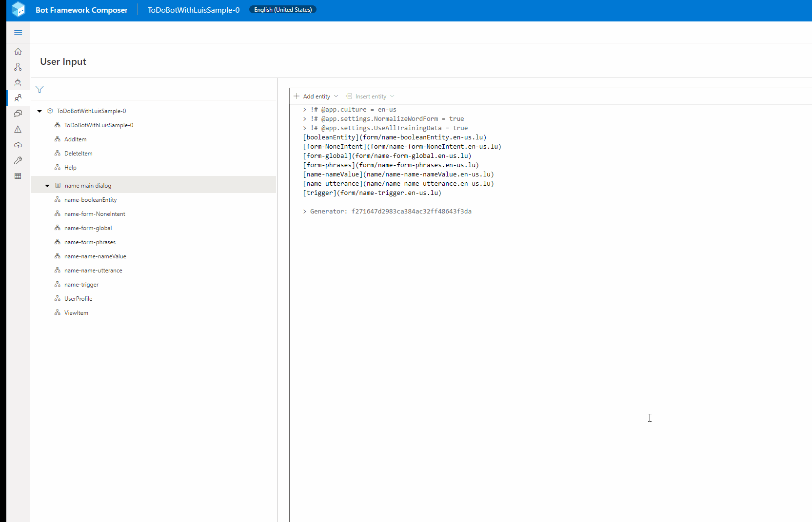The height and width of the screenshot is (522, 812).
Task: Click the [trigger] import line in editor
Action: [x=372, y=193]
